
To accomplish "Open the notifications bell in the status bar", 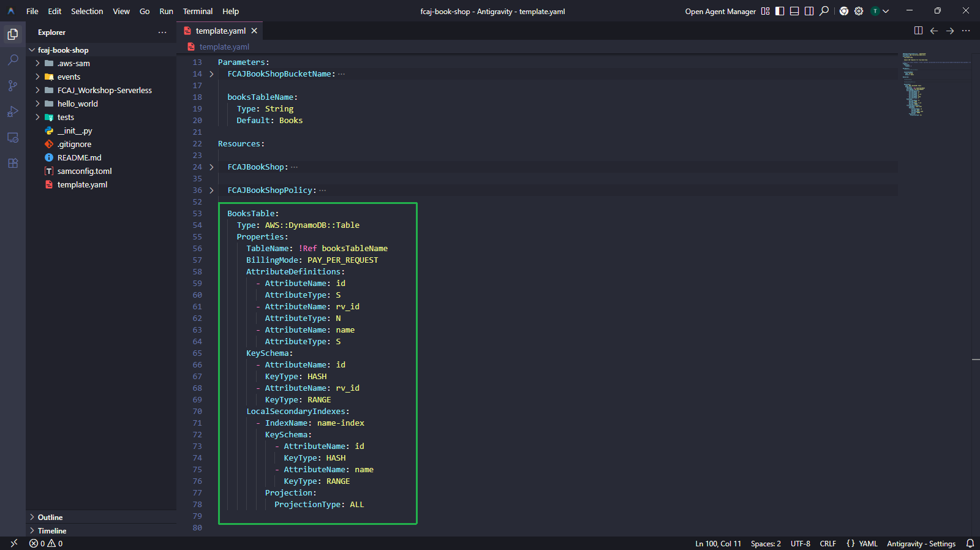I will coord(970,543).
